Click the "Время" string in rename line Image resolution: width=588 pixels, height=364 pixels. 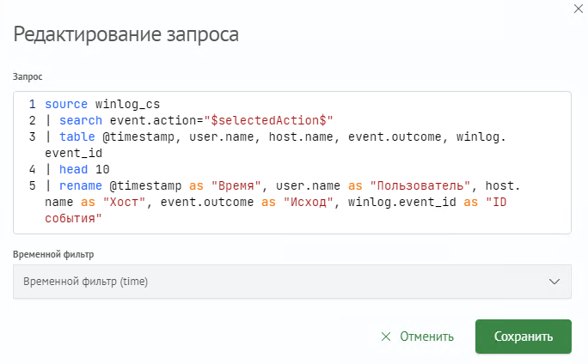(236, 185)
